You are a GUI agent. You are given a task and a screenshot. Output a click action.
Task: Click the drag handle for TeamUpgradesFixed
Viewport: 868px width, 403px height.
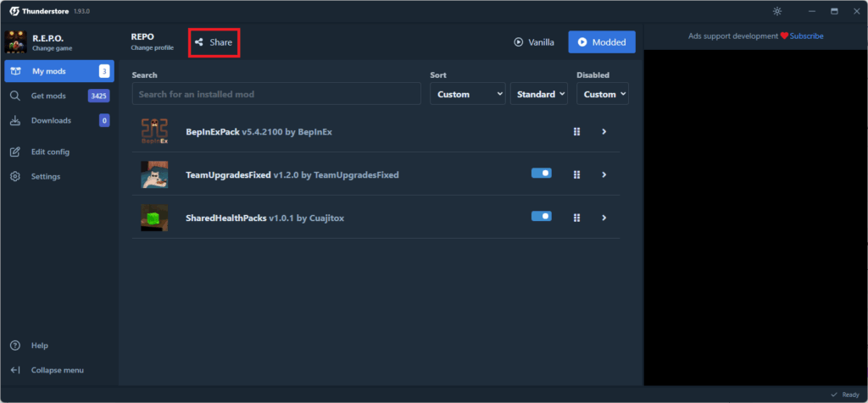tap(576, 174)
